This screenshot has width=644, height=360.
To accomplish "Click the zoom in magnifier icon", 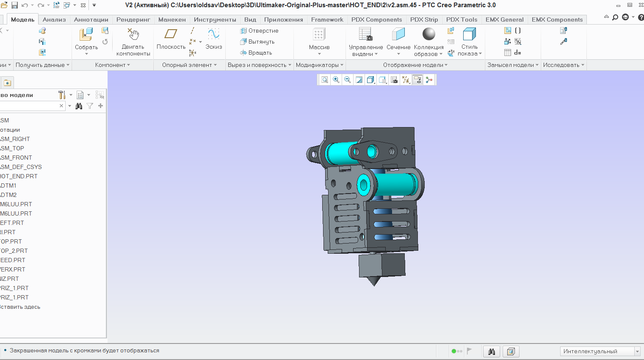I will [x=336, y=80].
